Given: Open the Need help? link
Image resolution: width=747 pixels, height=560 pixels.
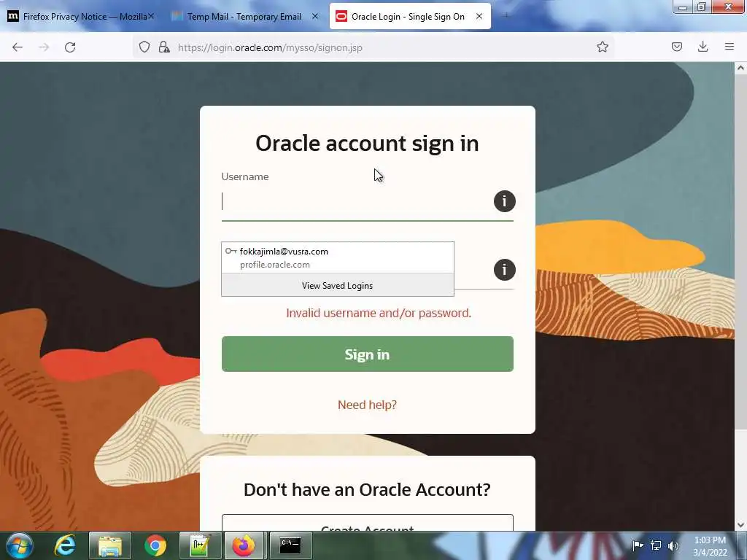Looking at the screenshot, I should 368,405.
